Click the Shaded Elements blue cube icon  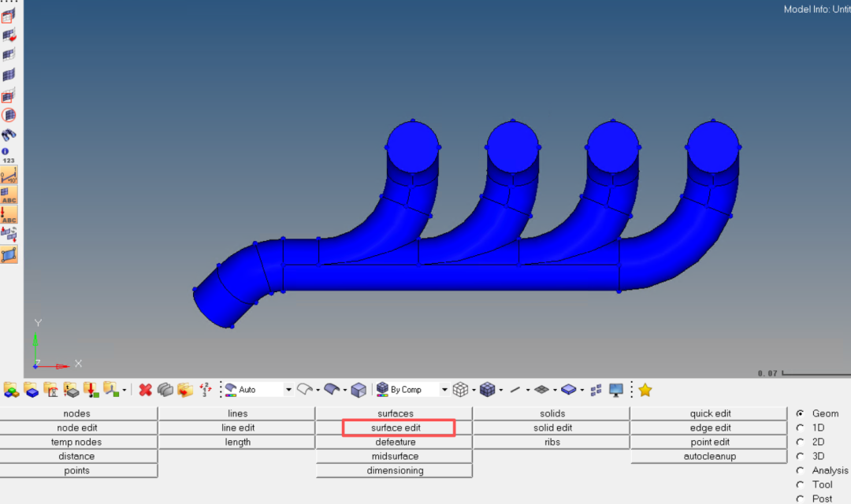(x=488, y=390)
